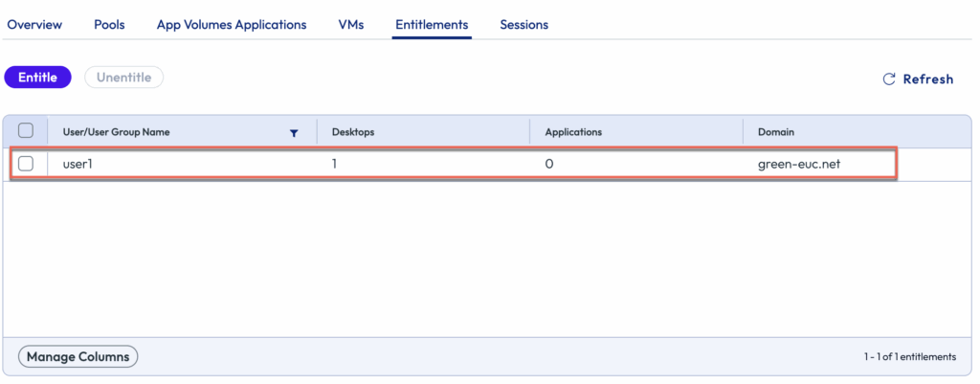Click the filter icon in User/User Group Name column

click(x=294, y=133)
